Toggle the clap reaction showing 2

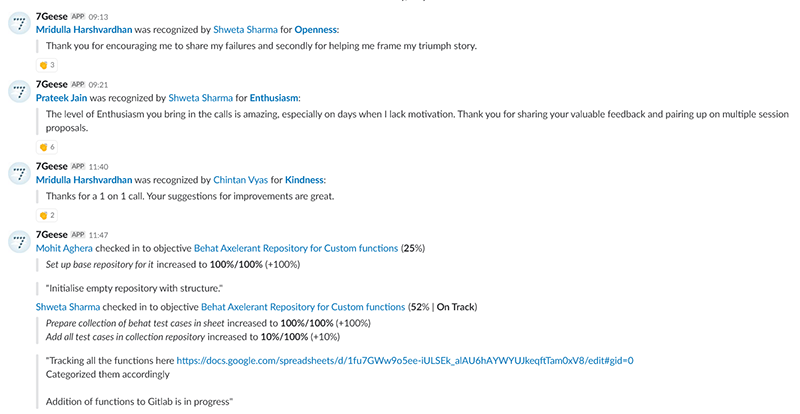pos(47,215)
